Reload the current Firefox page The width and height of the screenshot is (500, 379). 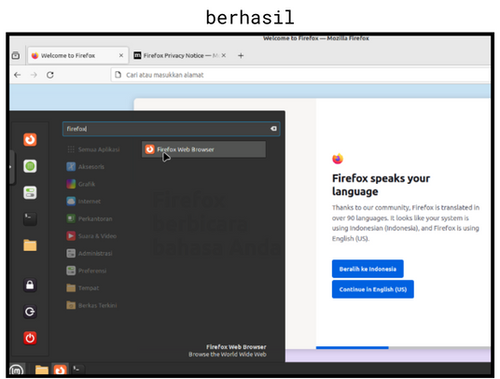50,75
